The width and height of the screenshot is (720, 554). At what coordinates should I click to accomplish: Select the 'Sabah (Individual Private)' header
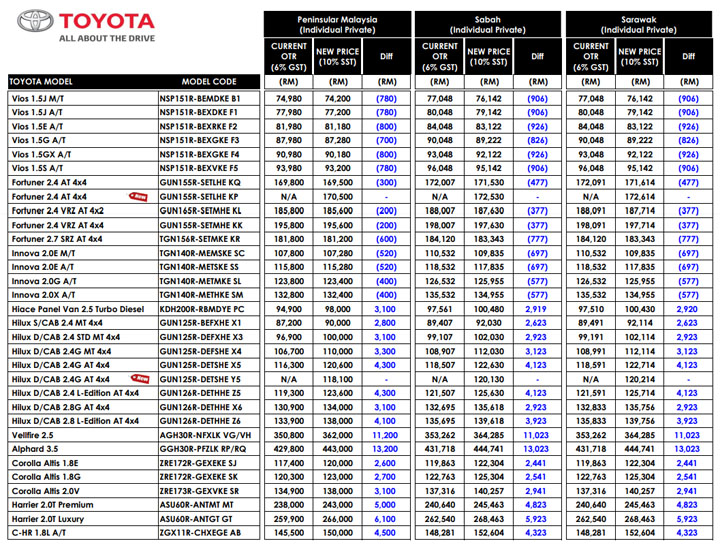(488, 25)
